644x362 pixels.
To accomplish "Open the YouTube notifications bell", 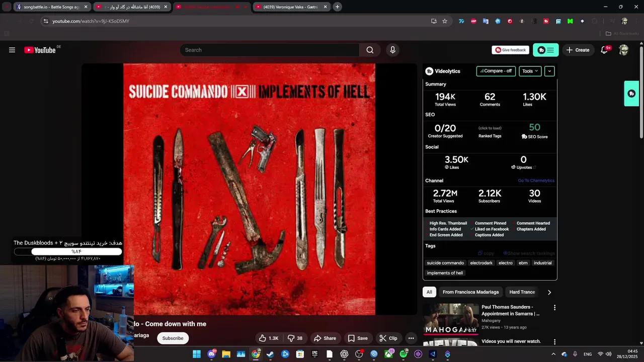I will point(604,50).
